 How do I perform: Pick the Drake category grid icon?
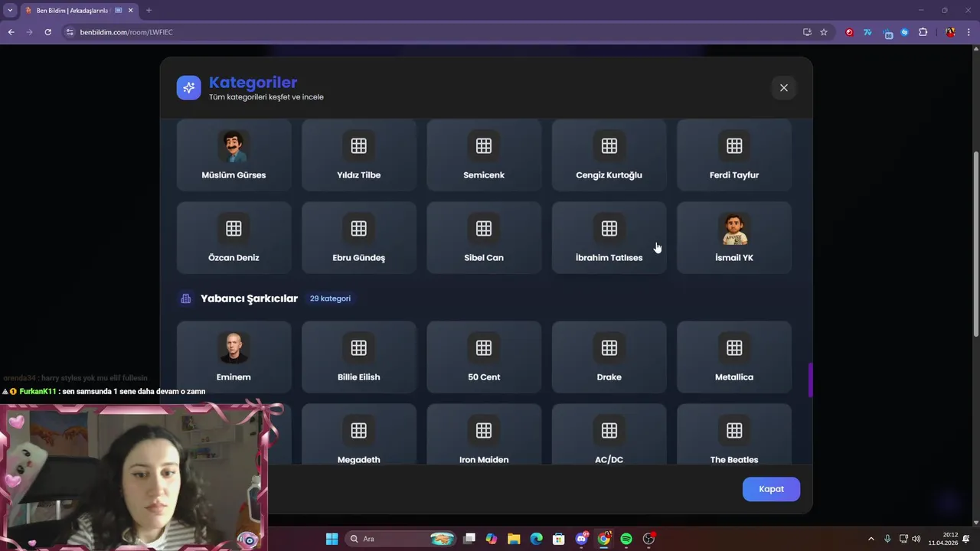point(609,347)
